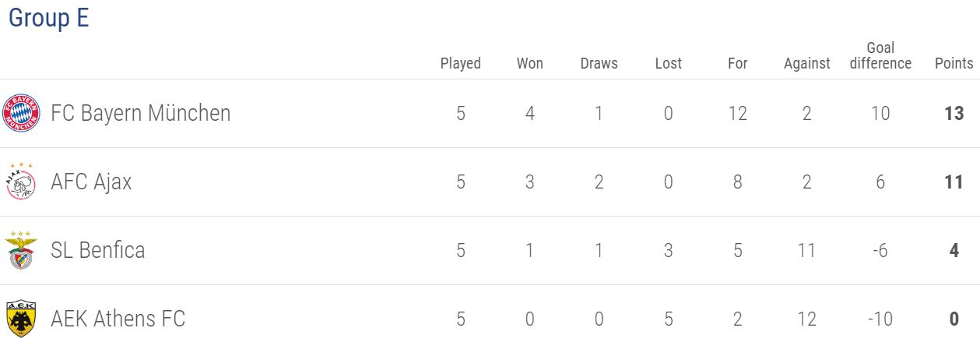Click the AFC Ajax club crest

pyautogui.click(x=21, y=182)
